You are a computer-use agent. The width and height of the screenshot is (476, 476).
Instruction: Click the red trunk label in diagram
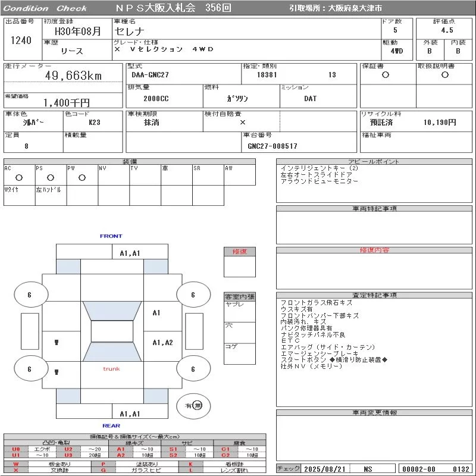click(111, 369)
